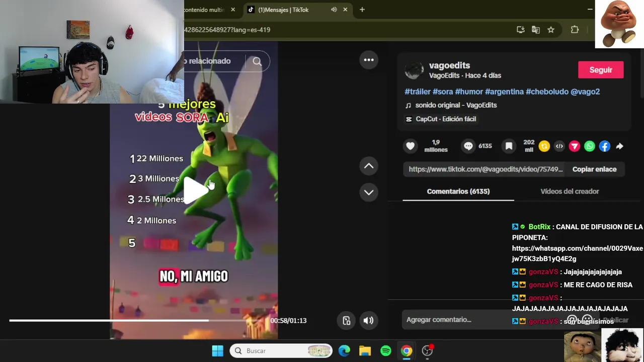This screenshot has width=644, height=362.
Task: Repost with the yellow arrows icon
Action: [x=544, y=146]
